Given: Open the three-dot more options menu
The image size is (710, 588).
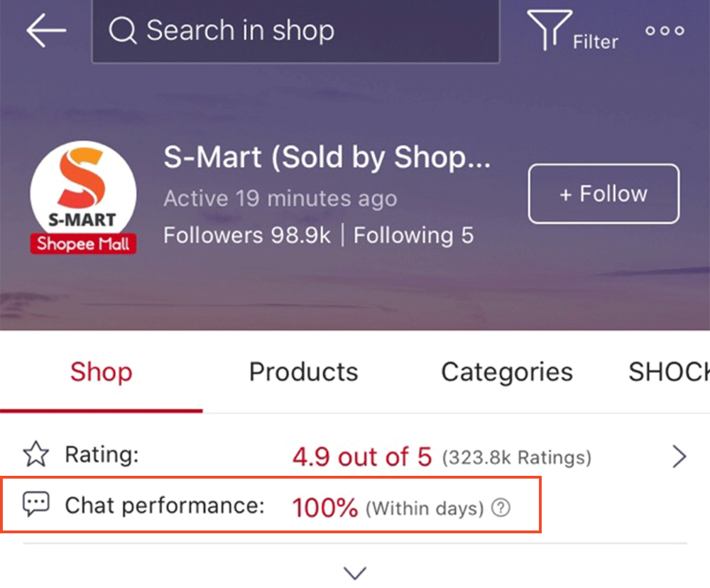Looking at the screenshot, I should pyautogui.click(x=665, y=31).
